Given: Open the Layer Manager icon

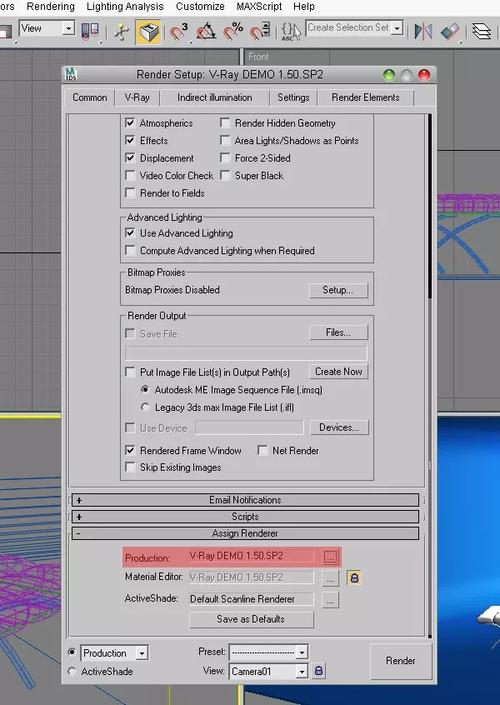Looking at the screenshot, I should pos(482,31).
